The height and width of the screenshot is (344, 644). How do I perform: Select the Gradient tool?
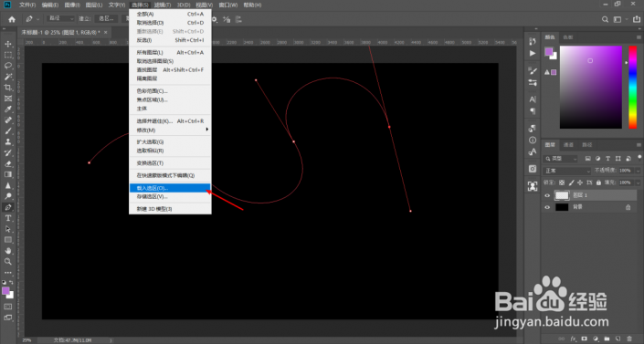8,174
